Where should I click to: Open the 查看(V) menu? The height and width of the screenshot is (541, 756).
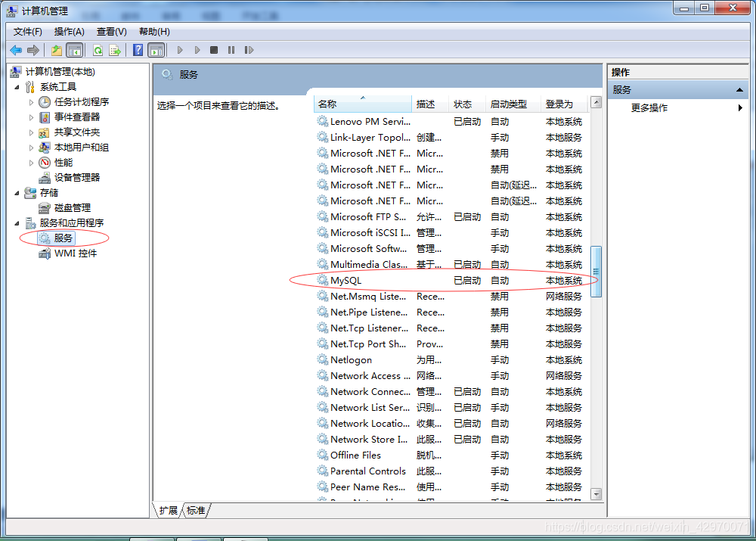(x=111, y=32)
